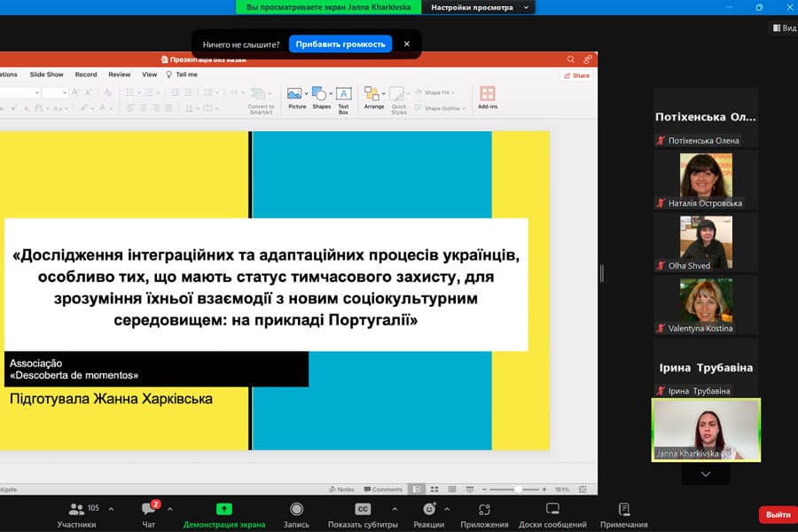Open the Реакции panel

coord(431,512)
